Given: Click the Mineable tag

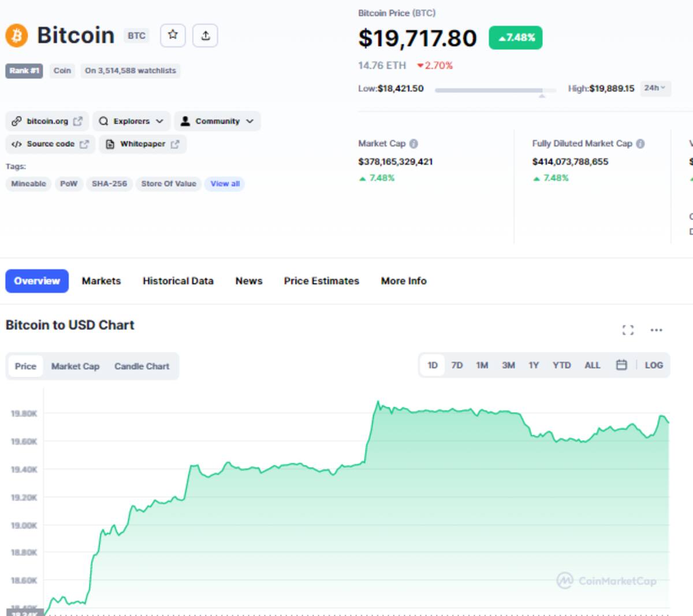Looking at the screenshot, I should point(28,184).
